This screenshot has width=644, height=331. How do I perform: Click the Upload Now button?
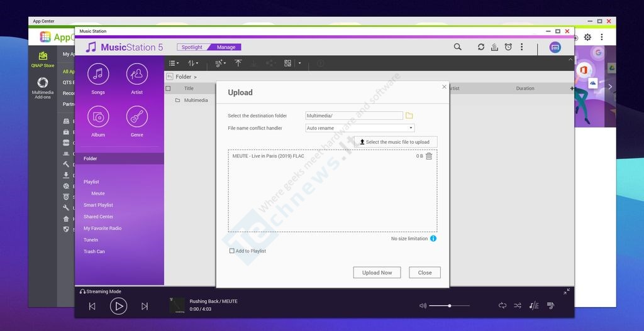(x=377, y=273)
